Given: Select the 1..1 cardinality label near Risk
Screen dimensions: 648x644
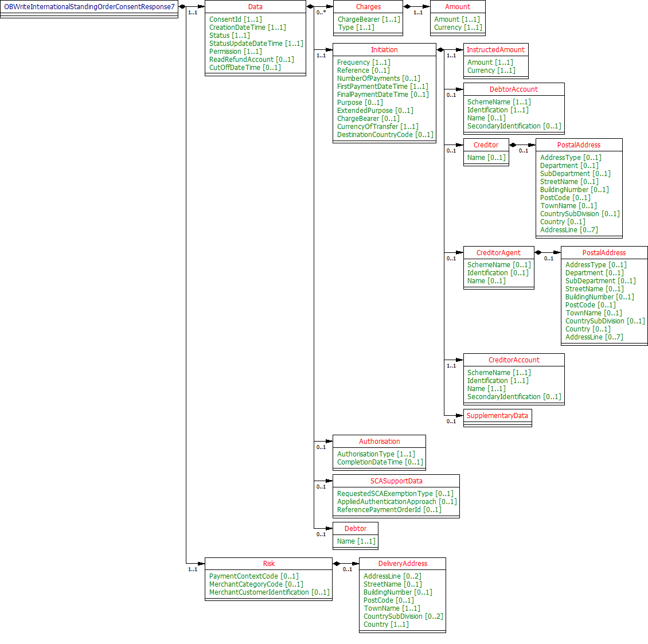Looking at the screenshot, I should pos(192,569).
